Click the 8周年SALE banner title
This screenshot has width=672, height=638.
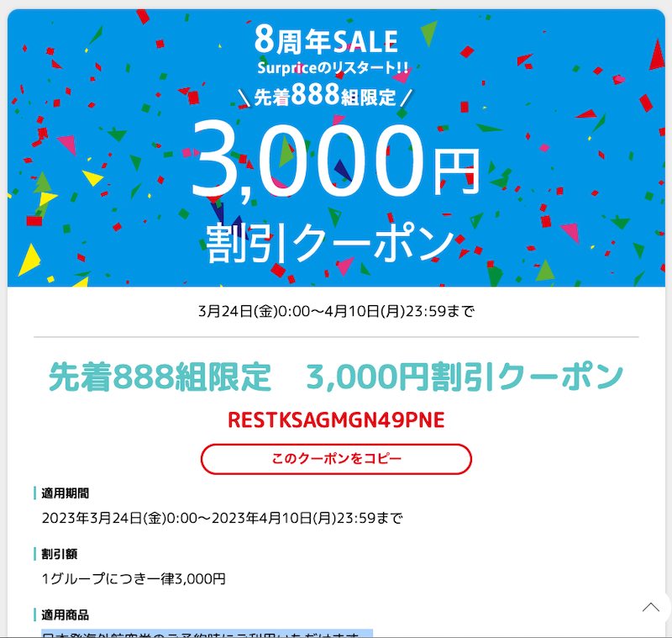point(326,40)
